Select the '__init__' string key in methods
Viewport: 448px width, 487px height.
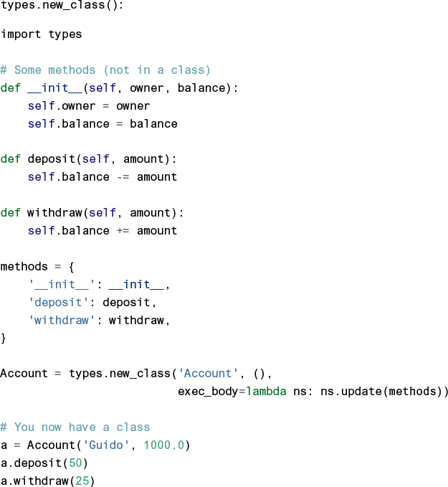click(x=62, y=284)
